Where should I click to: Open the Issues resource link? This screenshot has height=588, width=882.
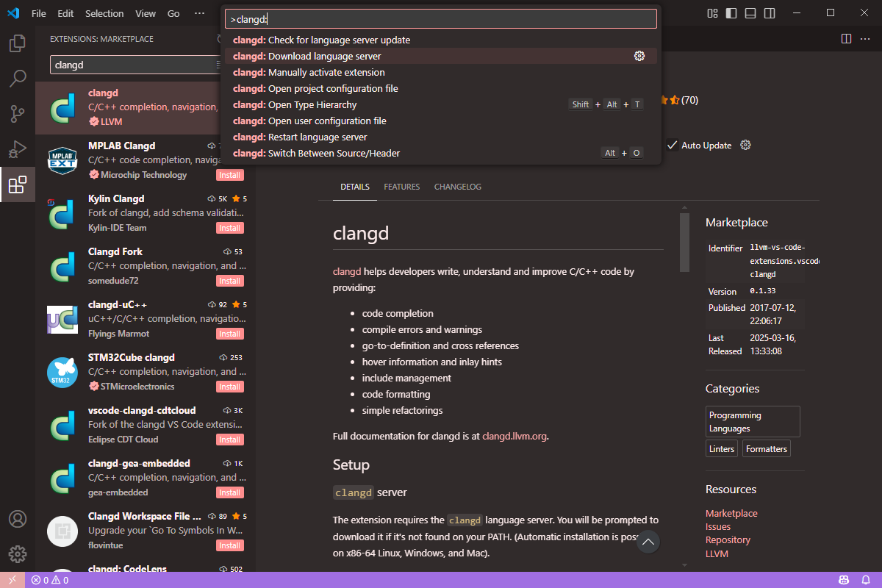[718, 526]
